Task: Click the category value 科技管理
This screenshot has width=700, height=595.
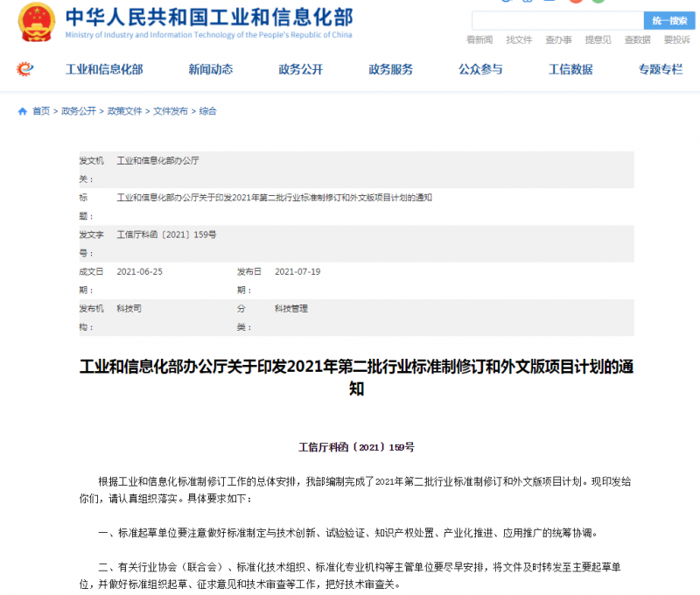Action: (x=291, y=309)
